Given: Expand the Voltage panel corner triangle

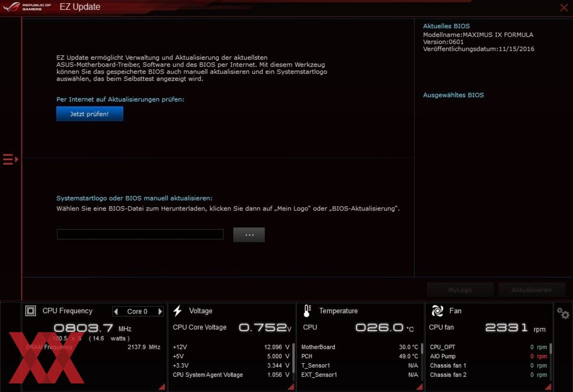Looking at the screenshot, I should point(291,387).
